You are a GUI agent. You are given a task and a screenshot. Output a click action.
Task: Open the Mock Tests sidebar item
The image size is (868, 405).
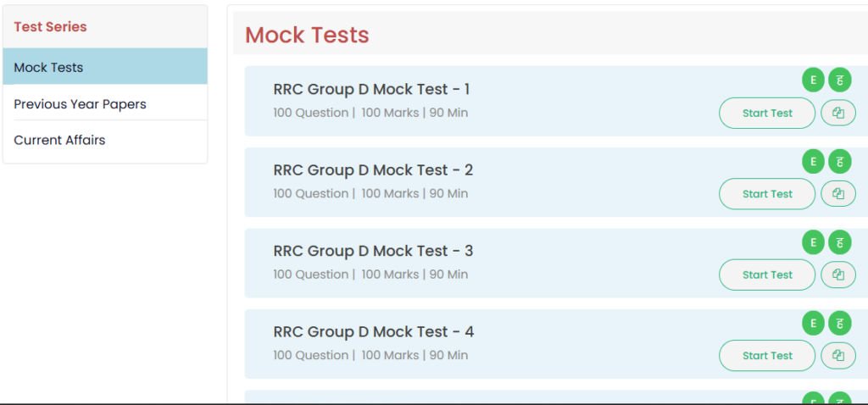tap(105, 67)
